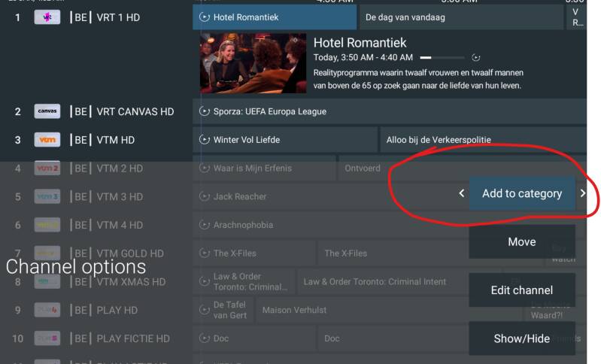The height and width of the screenshot is (364, 601).
Task: Open the Edit channel option
Action: pos(522,290)
